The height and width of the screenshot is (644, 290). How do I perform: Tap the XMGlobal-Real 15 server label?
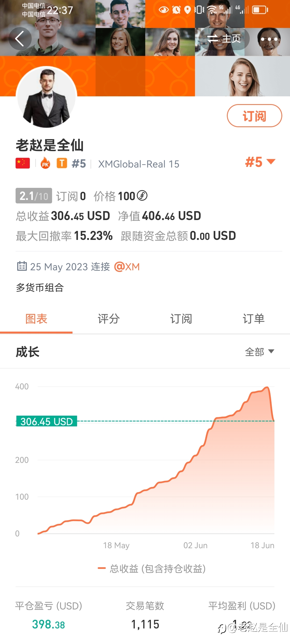pyautogui.click(x=139, y=164)
